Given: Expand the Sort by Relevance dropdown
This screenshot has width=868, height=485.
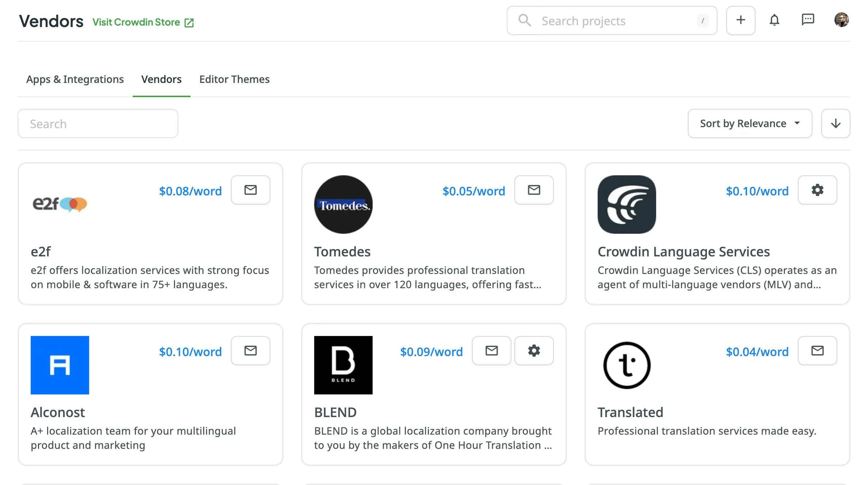Looking at the screenshot, I should [x=750, y=123].
